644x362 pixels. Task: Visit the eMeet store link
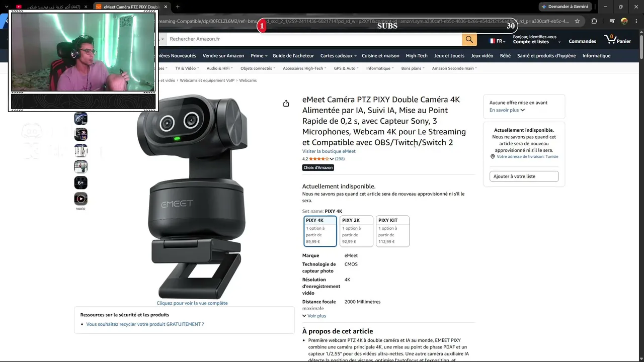click(x=329, y=151)
